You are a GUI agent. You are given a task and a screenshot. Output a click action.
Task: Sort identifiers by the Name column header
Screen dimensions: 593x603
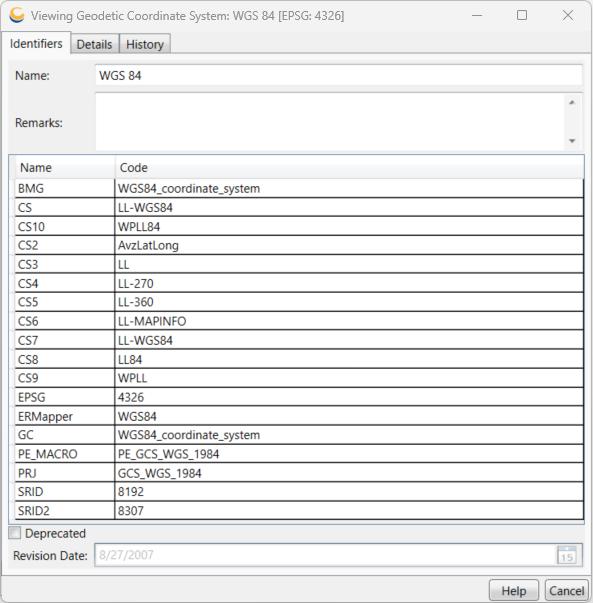tap(65, 168)
